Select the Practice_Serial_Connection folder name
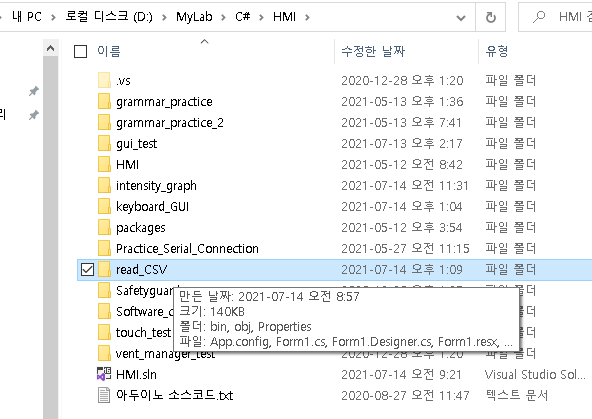This screenshot has height=419, width=592. [x=187, y=249]
